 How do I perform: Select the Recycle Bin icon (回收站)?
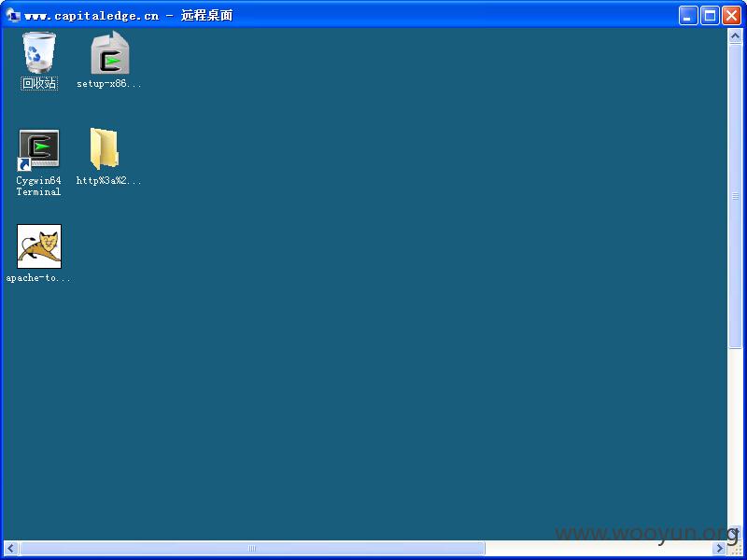[x=39, y=52]
